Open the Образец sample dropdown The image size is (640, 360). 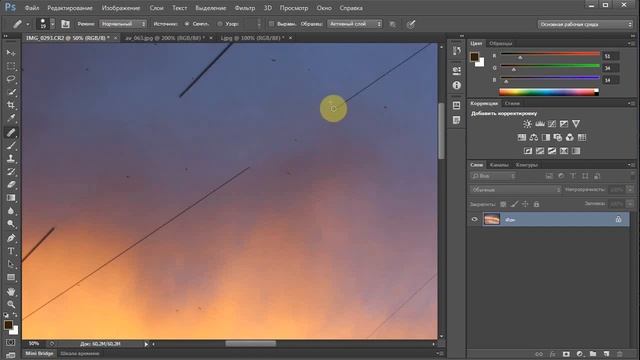click(x=354, y=24)
